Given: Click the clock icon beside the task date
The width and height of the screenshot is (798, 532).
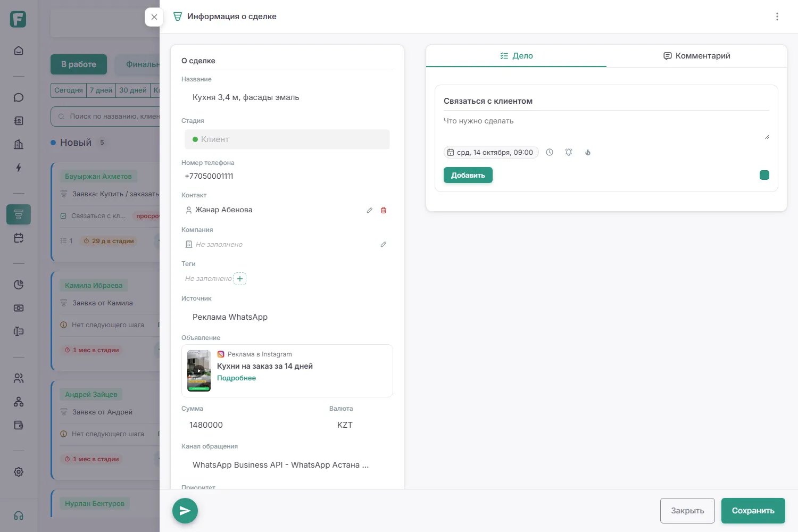Looking at the screenshot, I should (550, 152).
